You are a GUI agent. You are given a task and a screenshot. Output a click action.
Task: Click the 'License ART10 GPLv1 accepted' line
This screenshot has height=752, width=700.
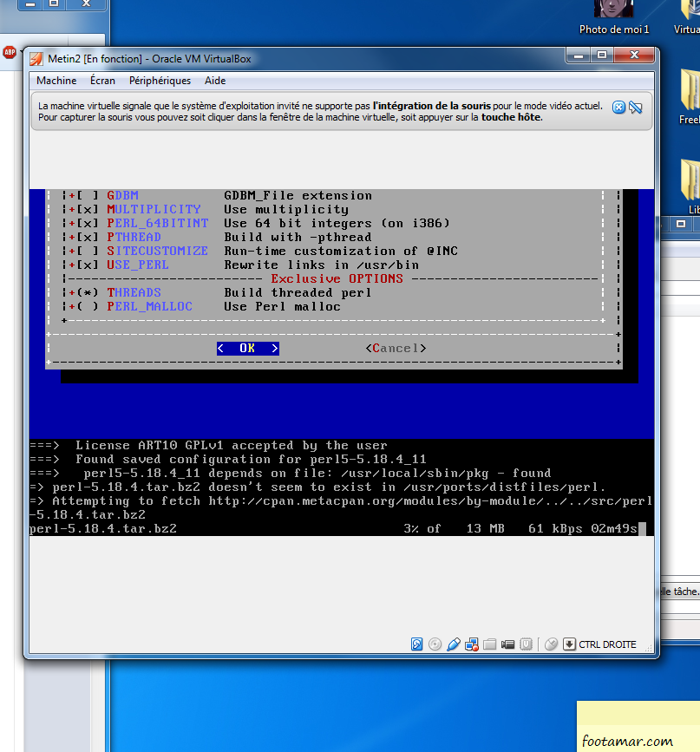(208, 446)
